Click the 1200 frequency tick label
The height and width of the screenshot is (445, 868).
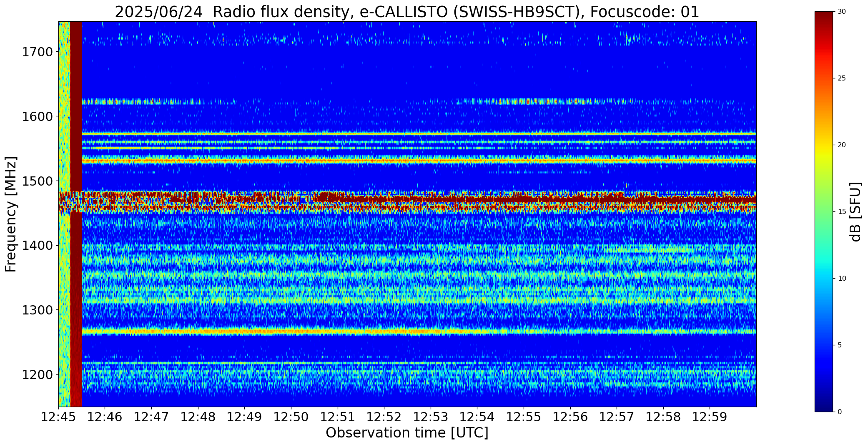(37, 375)
